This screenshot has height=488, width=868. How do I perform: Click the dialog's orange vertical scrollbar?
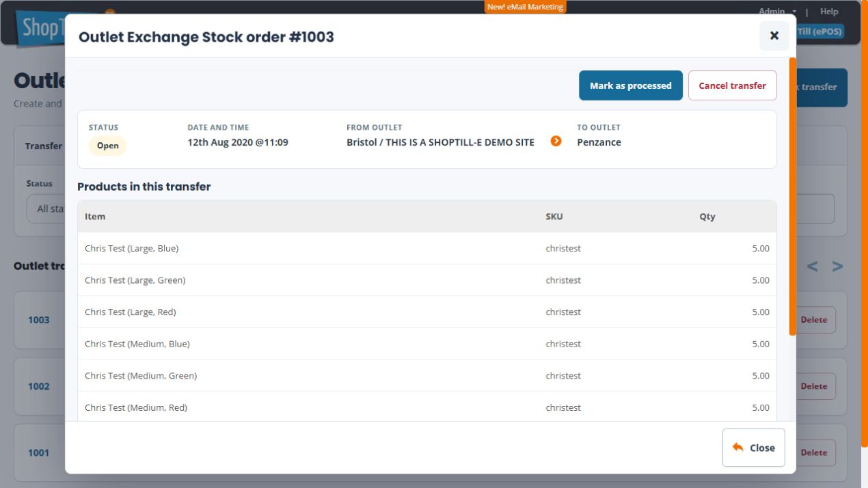792,196
